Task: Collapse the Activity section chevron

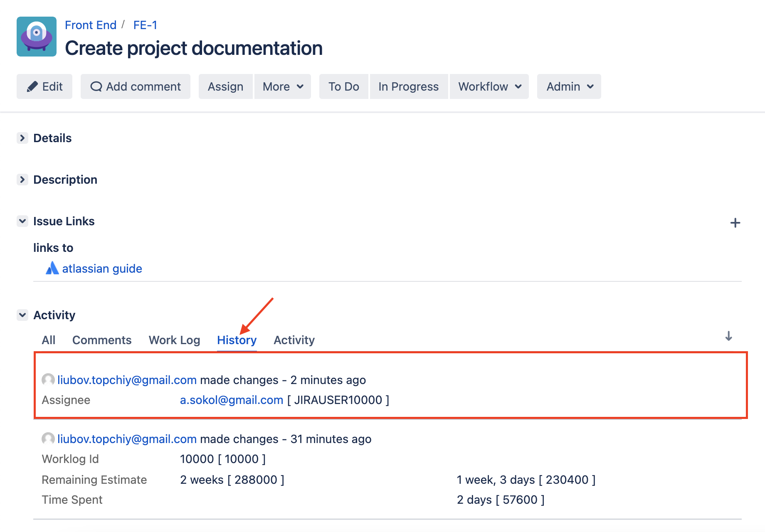Action: coord(22,315)
